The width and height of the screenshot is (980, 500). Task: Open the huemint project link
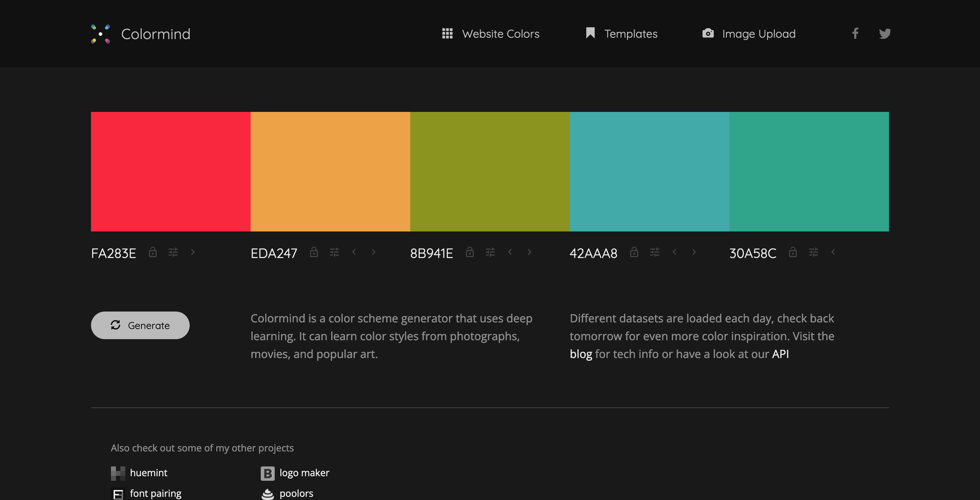(148, 473)
